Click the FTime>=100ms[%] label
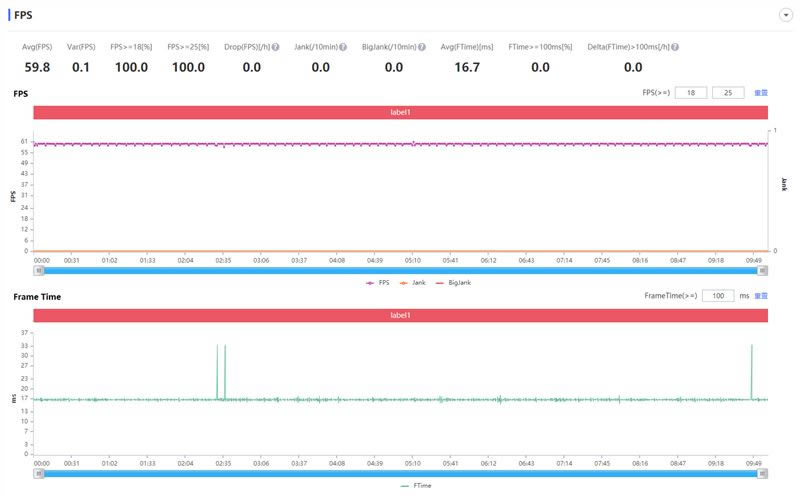Viewport: 800px width, 496px height. coord(540,47)
